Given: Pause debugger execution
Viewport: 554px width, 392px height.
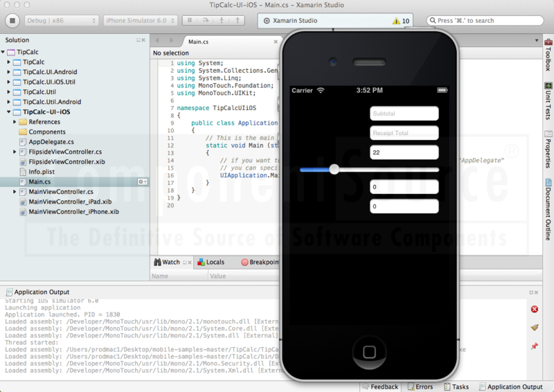Looking at the screenshot, I should click(x=190, y=21).
